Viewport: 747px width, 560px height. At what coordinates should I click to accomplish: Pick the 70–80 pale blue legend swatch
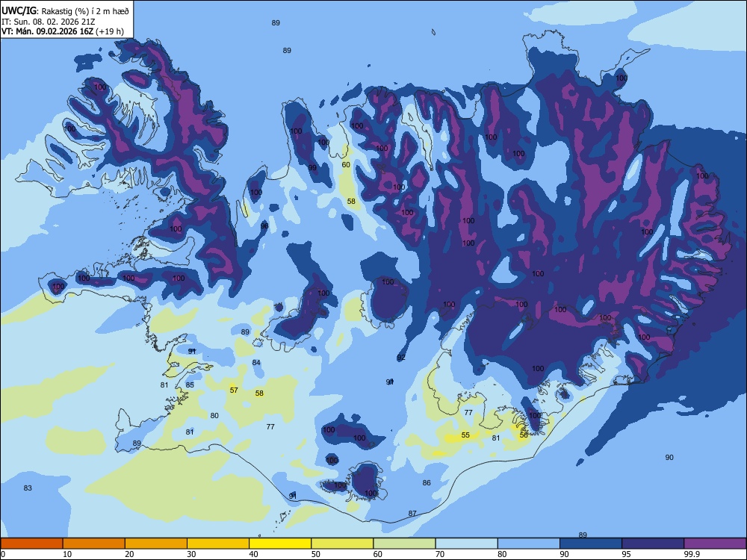coord(466,544)
